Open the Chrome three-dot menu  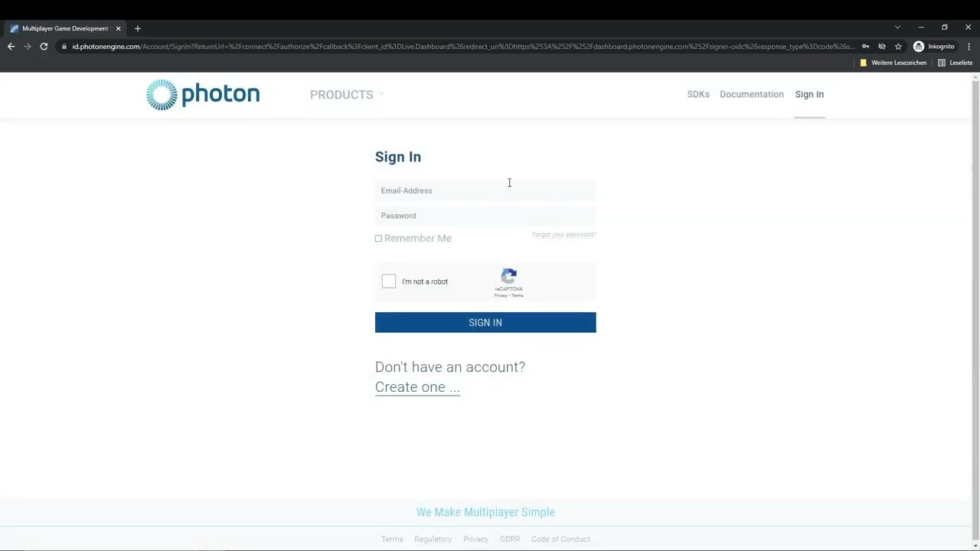[x=969, y=47]
